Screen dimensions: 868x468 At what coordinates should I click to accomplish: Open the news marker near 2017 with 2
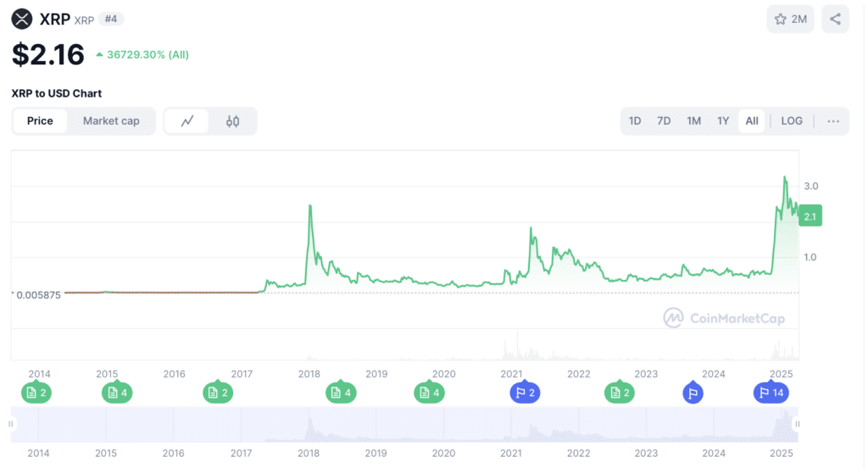(218, 393)
